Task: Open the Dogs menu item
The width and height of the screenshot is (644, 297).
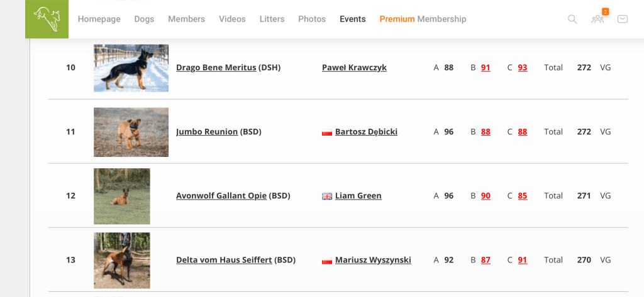Action: pyautogui.click(x=144, y=19)
